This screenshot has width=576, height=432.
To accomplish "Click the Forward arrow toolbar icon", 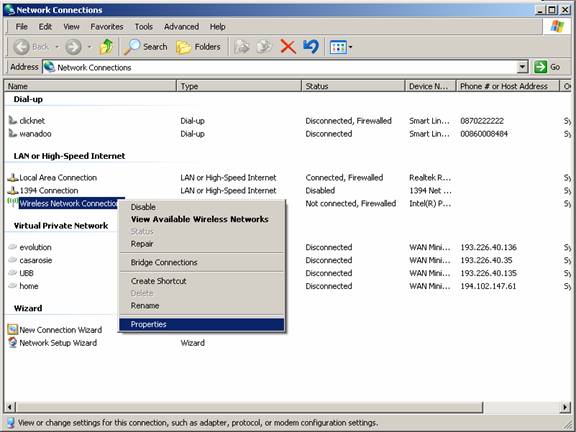I will 73,47.
